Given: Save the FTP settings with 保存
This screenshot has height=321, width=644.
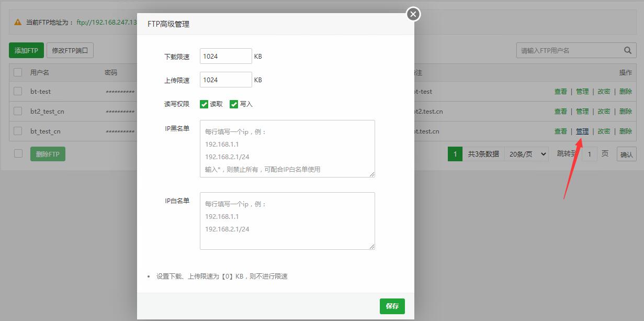Looking at the screenshot, I should click(392, 306).
